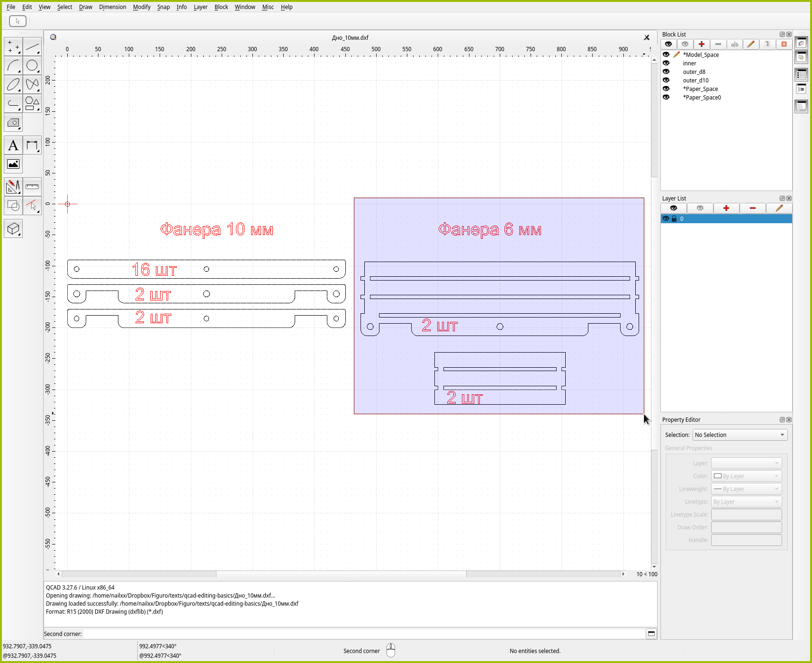The image size is (812, 663).
Task: Open the Lineweight By Layer dropdown
Action: pyautogui.click(x=746, y=489)
